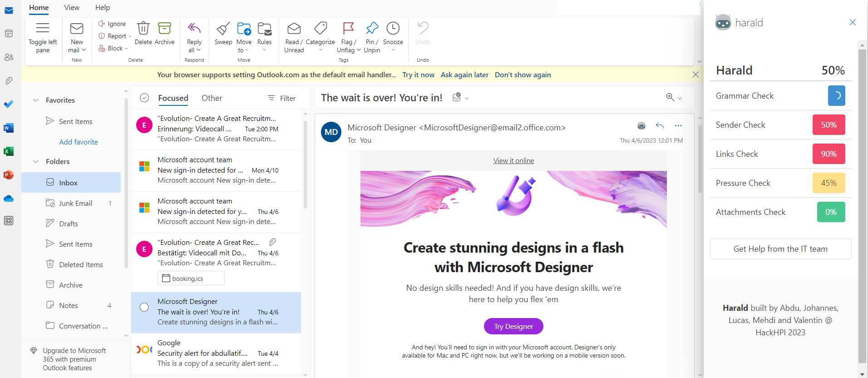
Task: Open Filter menu in message list
Action: 282,98
